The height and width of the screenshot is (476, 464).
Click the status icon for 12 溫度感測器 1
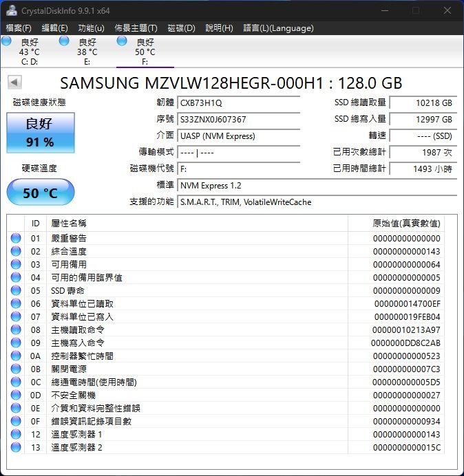16,434
